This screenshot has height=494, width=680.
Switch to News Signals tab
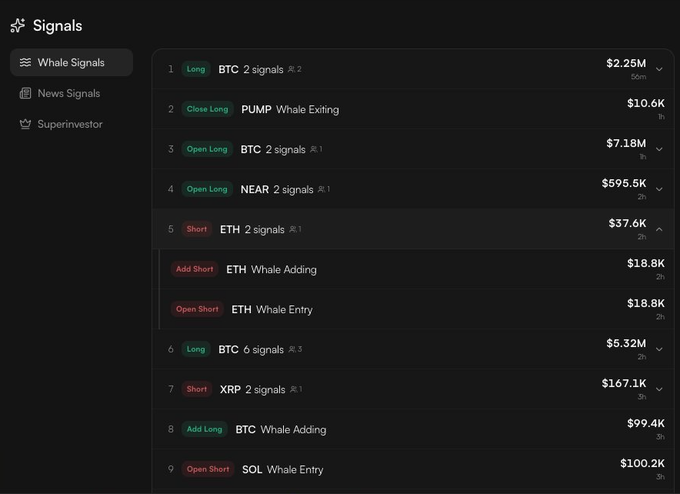point(72,93)
